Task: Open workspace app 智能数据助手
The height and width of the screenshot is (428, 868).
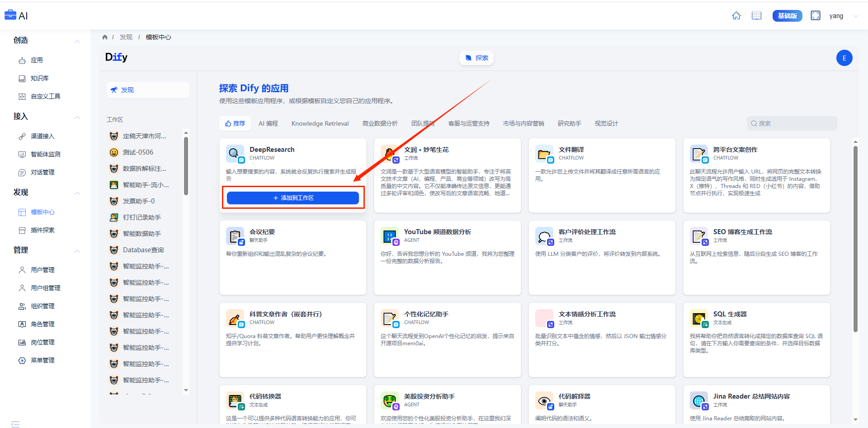Action: point(142,234)
